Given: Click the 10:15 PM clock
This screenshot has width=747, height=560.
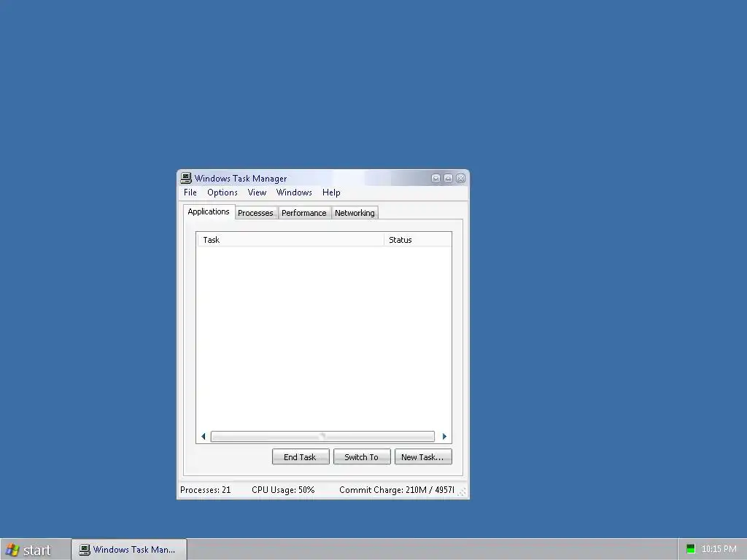Looking at the screenshot, I should click(719, 549).
